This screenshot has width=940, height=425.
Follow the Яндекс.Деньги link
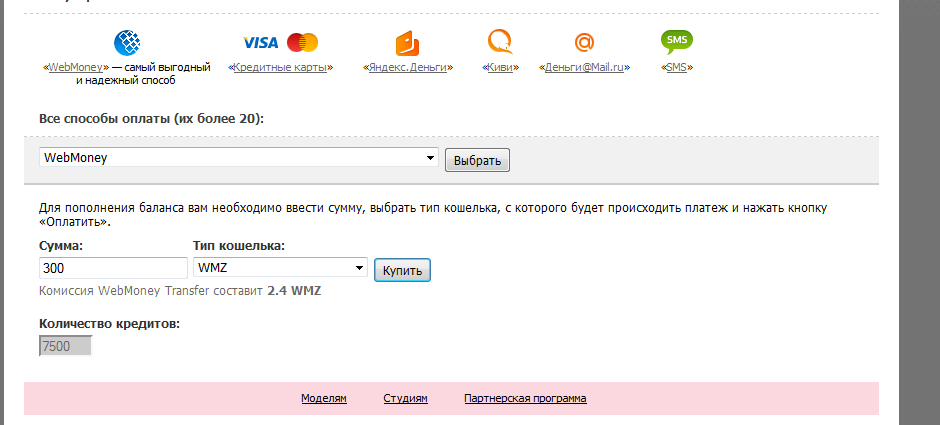(407, 68)
